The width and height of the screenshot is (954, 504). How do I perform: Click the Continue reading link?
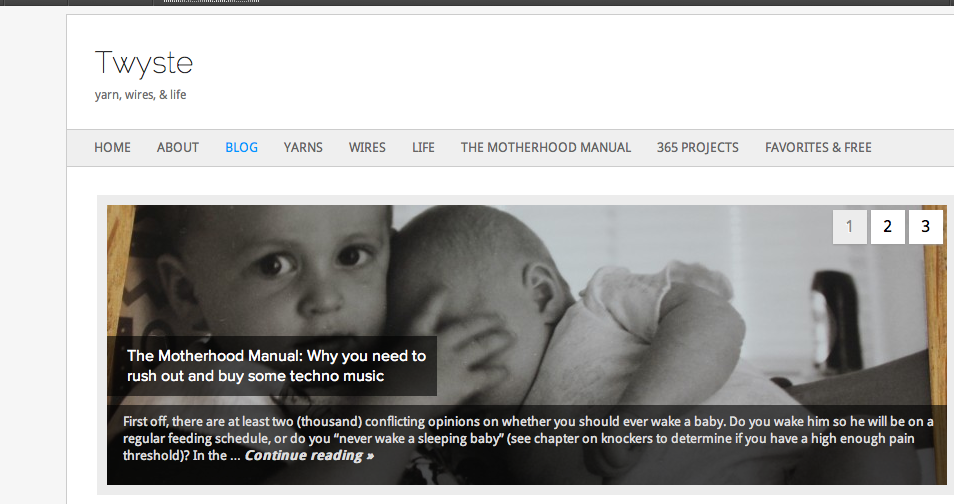point(309,456)
